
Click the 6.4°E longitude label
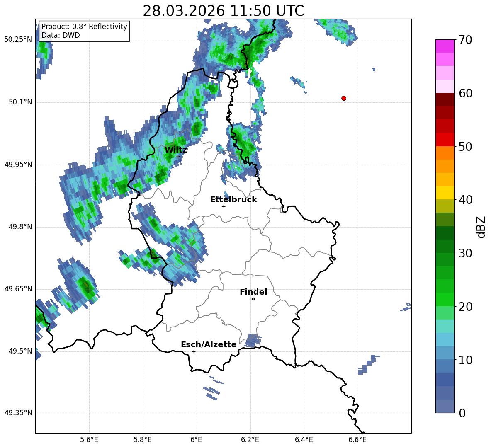304,440
